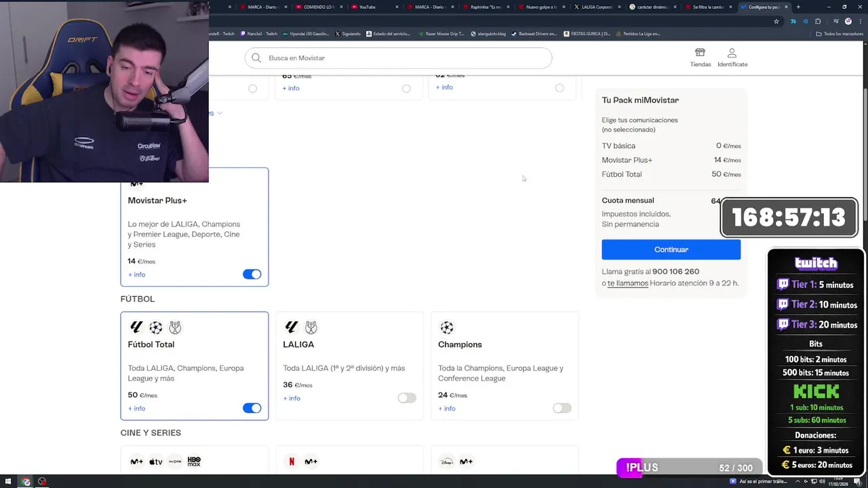This screenshot has width=868, height=488.
Task: Open a new browser tab with the plus icon
Action: 798,7
